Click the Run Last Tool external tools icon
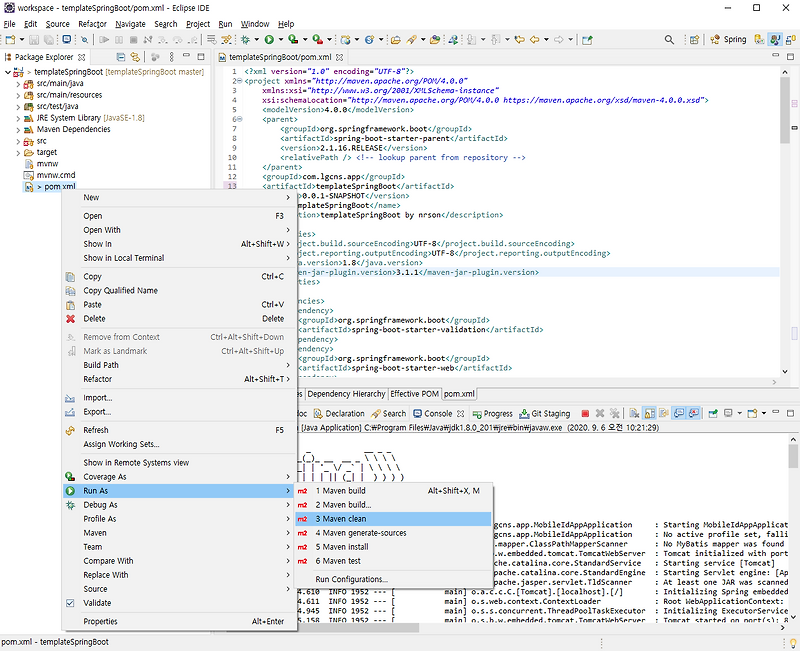800x651 pixels. [317, 39]
